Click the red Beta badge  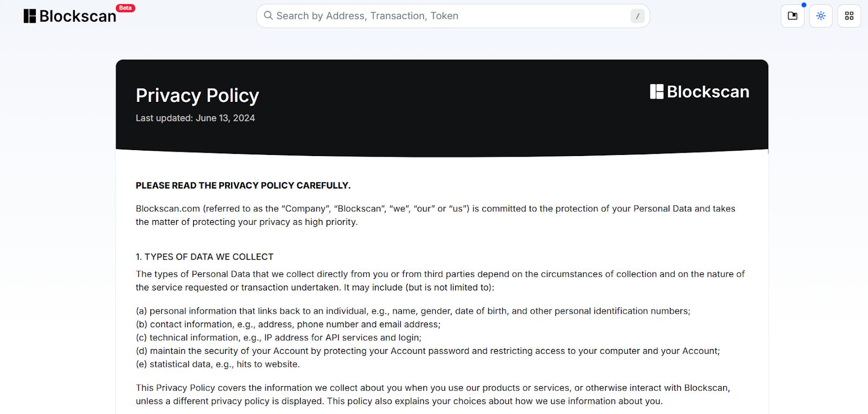tap(125, 8)
